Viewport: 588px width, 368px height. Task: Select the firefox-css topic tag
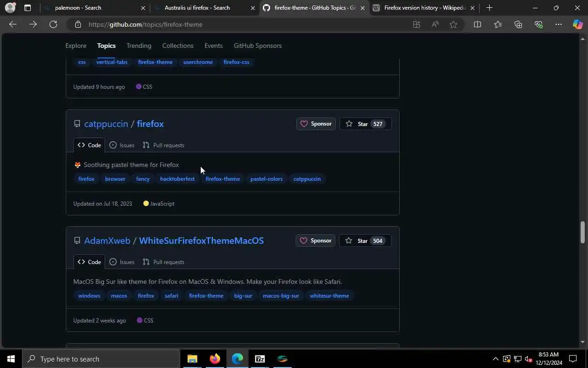pyautogui.click(x=236, y=62)
